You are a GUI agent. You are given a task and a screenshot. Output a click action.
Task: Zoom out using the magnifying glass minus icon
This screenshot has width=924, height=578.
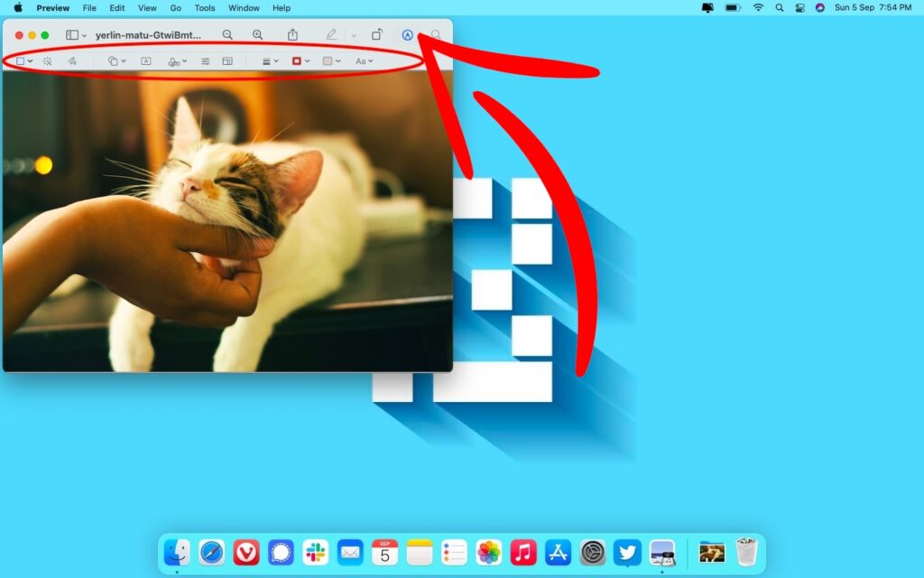227,34
